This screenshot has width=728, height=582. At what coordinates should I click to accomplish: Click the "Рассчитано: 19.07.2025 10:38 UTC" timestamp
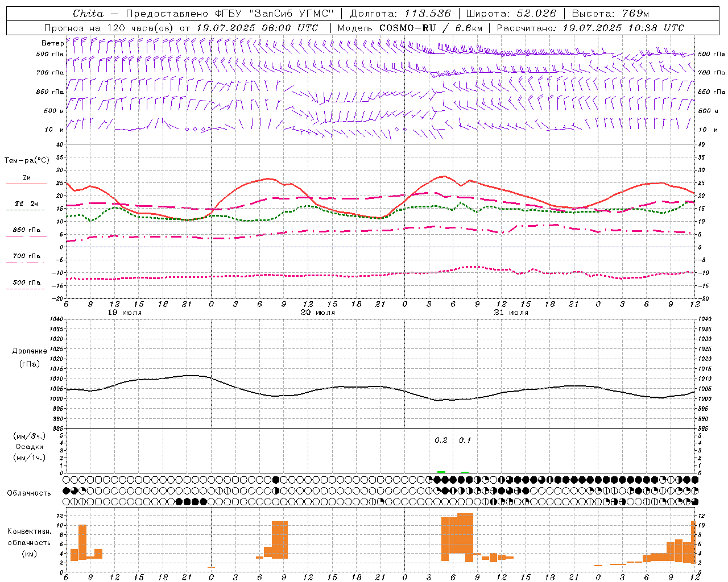pos(590,28)
